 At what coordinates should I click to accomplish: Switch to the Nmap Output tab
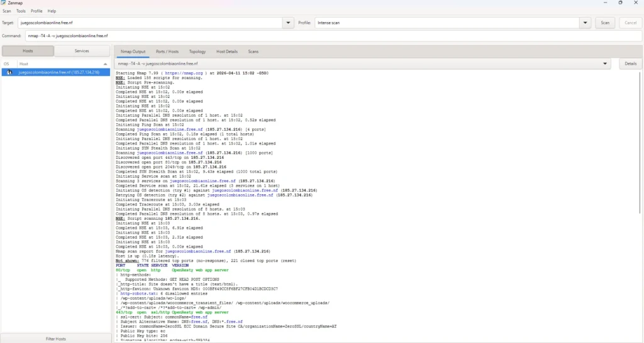click(133, 52)
